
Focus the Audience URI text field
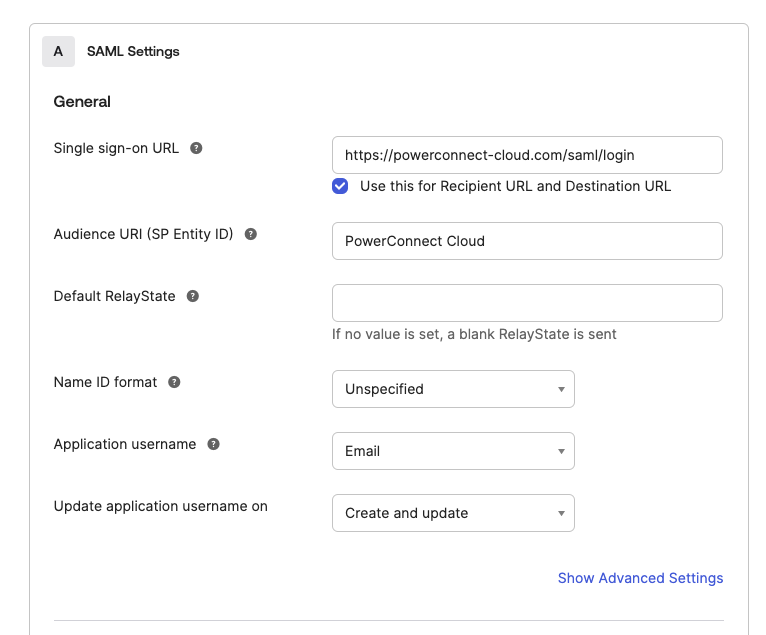[527, 241]
